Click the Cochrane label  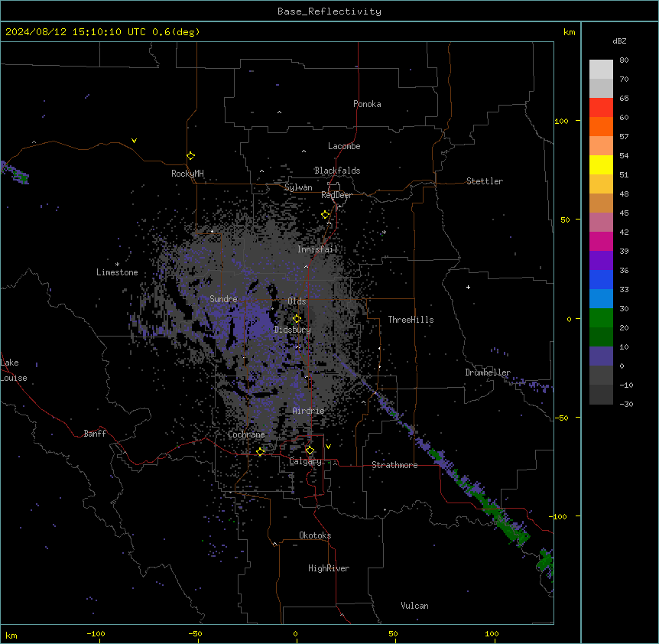(247, 434)
